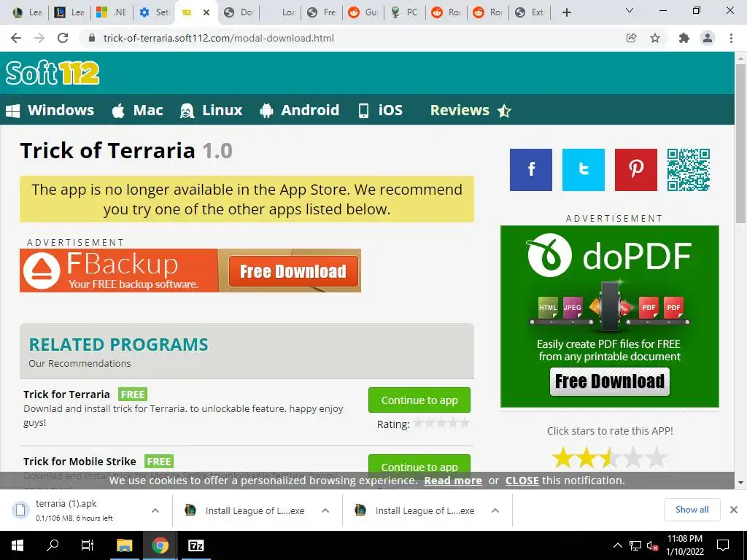Image resolution: width=747 pixels, height=560 pixels.
Task: Reload the current page
Action: coord(63,38)
